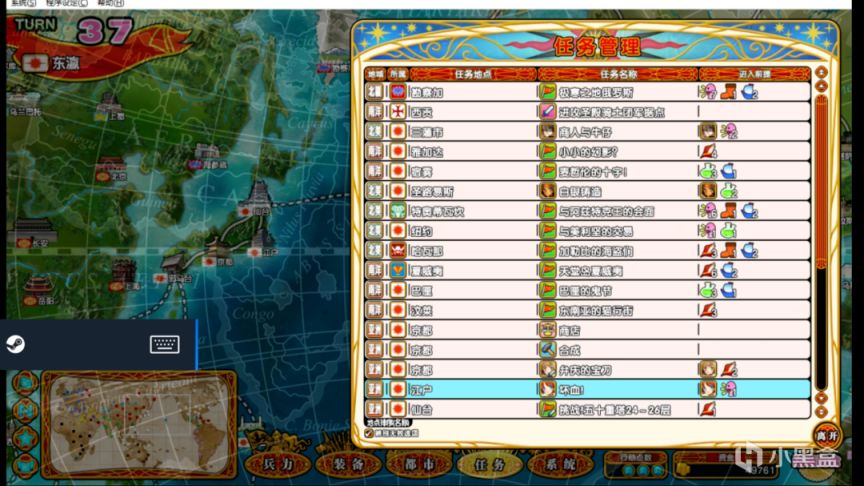This screenshot has height=486, width=864.
Task: Sort by the 进入前提 column header
Action: click(x=754, y=74)
